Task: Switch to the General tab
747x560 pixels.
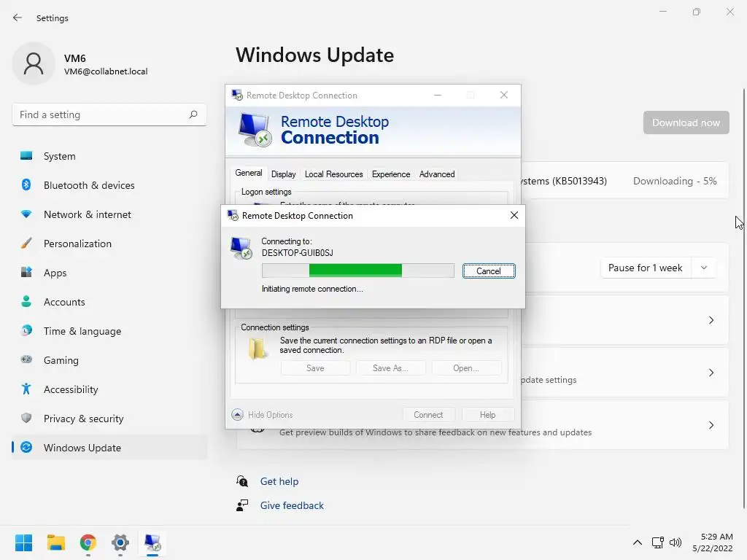Action: click(248, 173)
